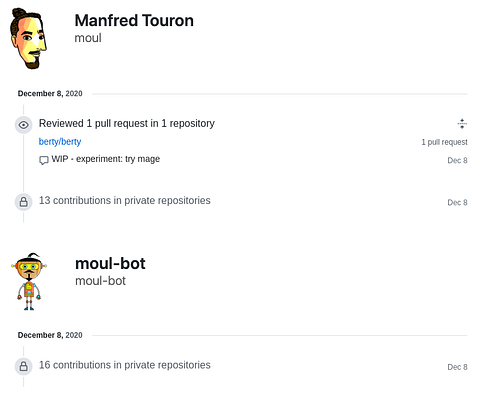Open WIP - experiment: try mage pull request
The width and height of the screenshot is (480, 415).
click(x=106, y=159)
